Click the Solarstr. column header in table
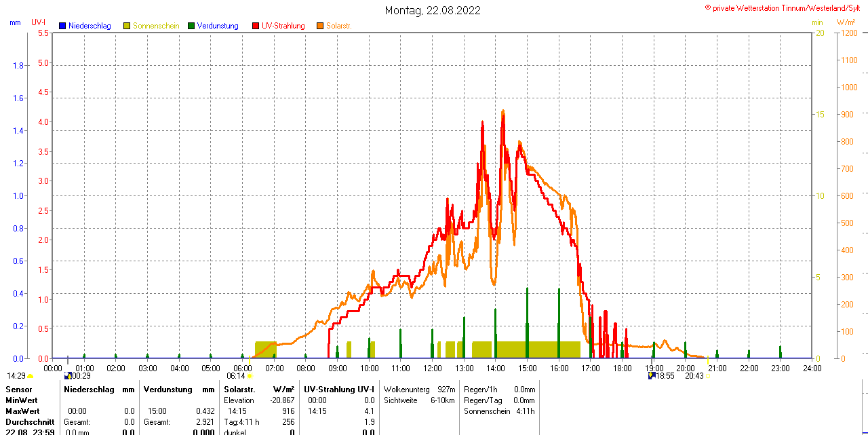Viewport: 868px width, 435px height. click(x=239, y=390)
